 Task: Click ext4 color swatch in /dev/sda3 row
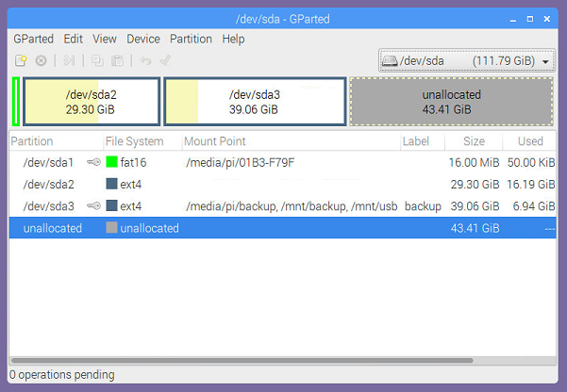[x=111, y=206]
